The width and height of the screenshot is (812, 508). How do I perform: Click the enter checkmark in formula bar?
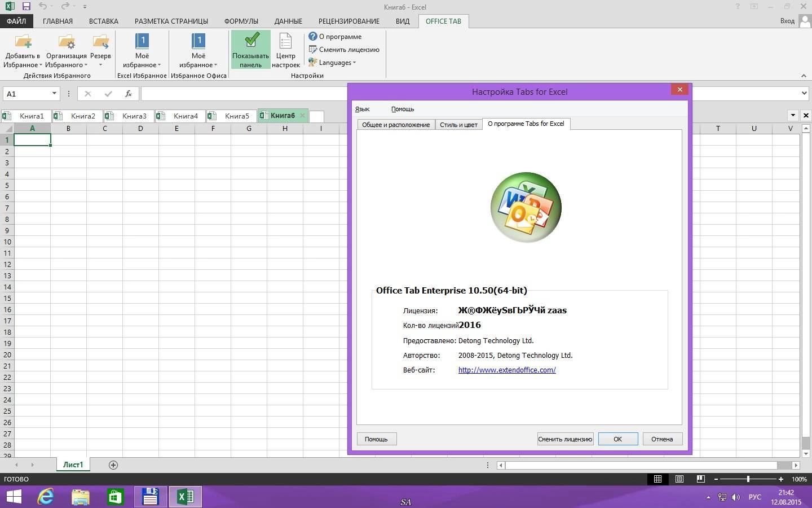(108, 94)
